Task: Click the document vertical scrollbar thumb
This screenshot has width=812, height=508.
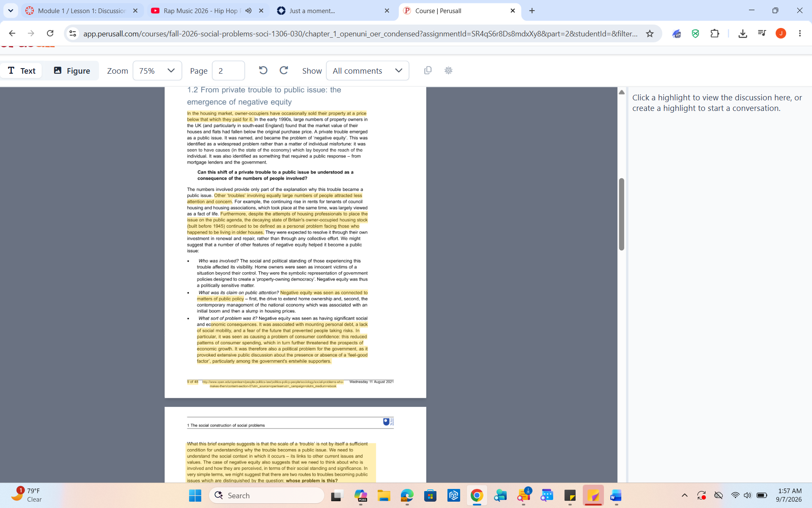Action: coord(621,214)
